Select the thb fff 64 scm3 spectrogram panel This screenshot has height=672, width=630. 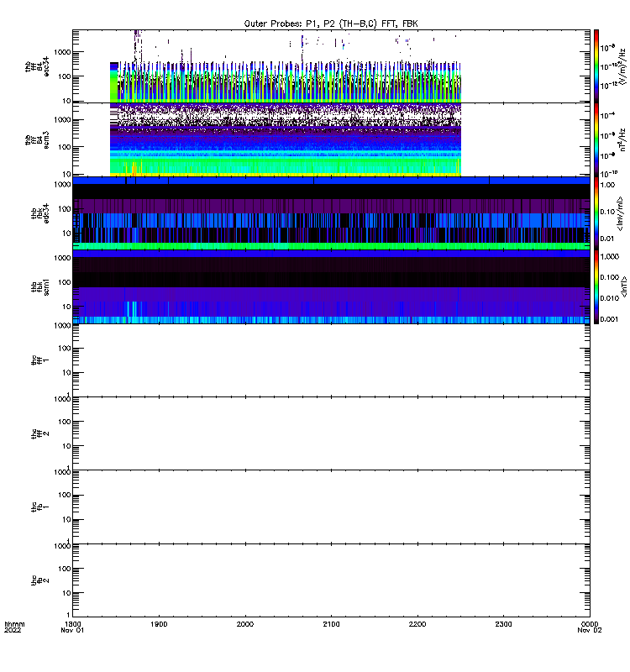pyautogui.click(x=331, y=139)
